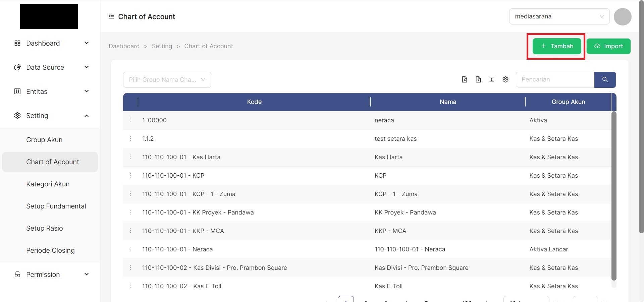Focus the Pencarian search field
The height and width of the screenshot is (302, 644).
555,79
